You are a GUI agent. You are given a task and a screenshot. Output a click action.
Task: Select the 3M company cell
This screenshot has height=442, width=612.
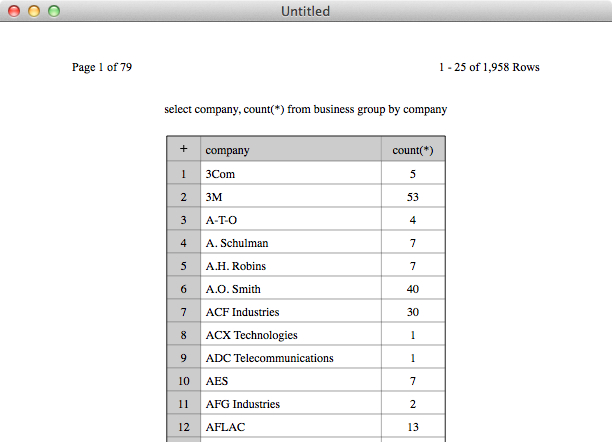(290, 197)
